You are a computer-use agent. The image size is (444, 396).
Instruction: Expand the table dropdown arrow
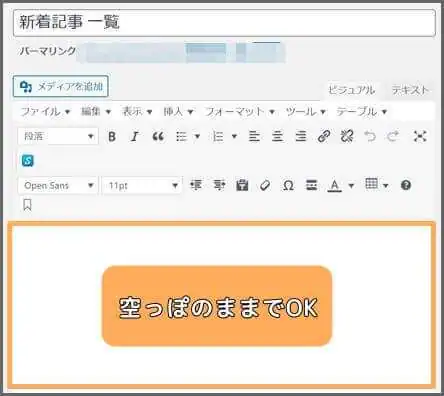click(386, 185)
